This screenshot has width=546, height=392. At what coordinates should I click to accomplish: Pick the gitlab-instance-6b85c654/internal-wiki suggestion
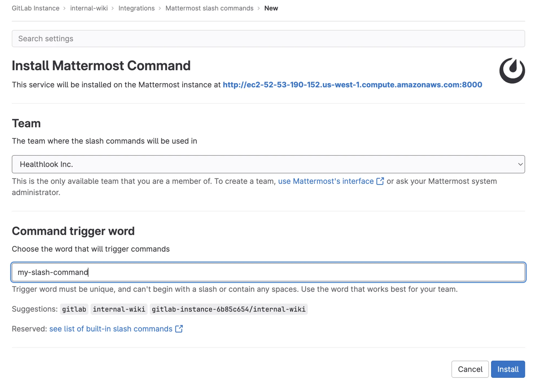[x=229, y=309]
